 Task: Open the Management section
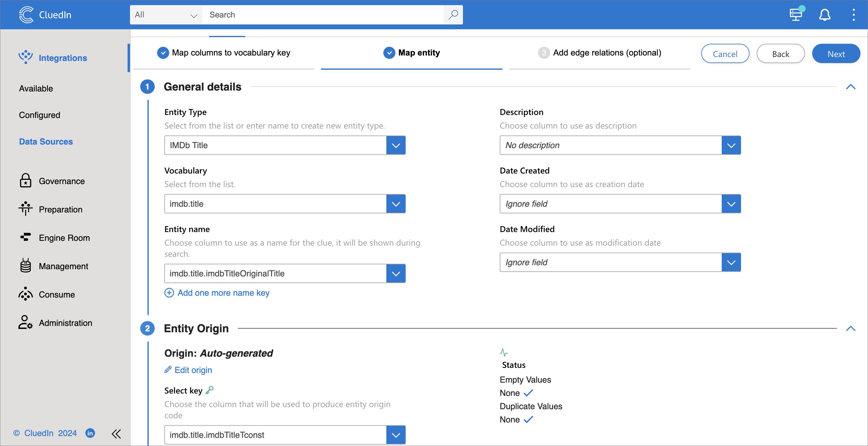tap(63, 266)
